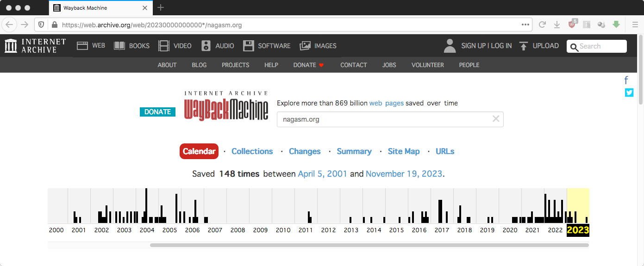The image size is (644, 266).
Task: Show site information via padlock icon
Action: pyautogui.click(x=55, y=25)
